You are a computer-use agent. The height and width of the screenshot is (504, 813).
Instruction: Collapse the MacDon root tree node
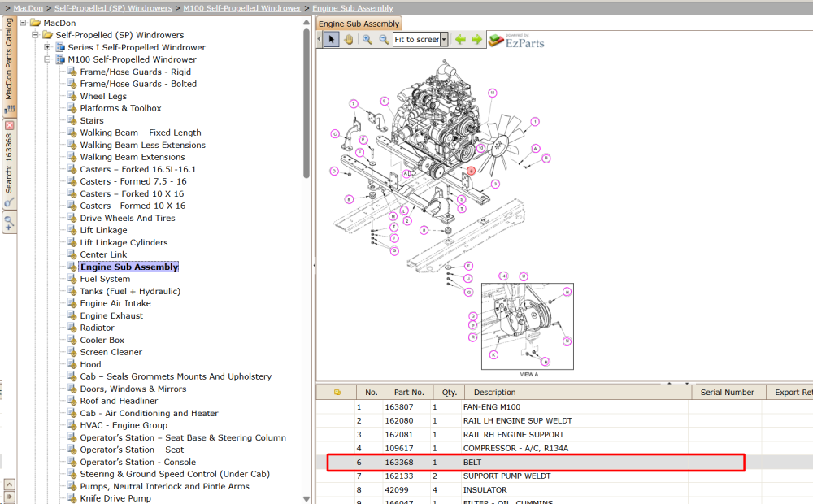pyautogui.click(x=23, y=23)
